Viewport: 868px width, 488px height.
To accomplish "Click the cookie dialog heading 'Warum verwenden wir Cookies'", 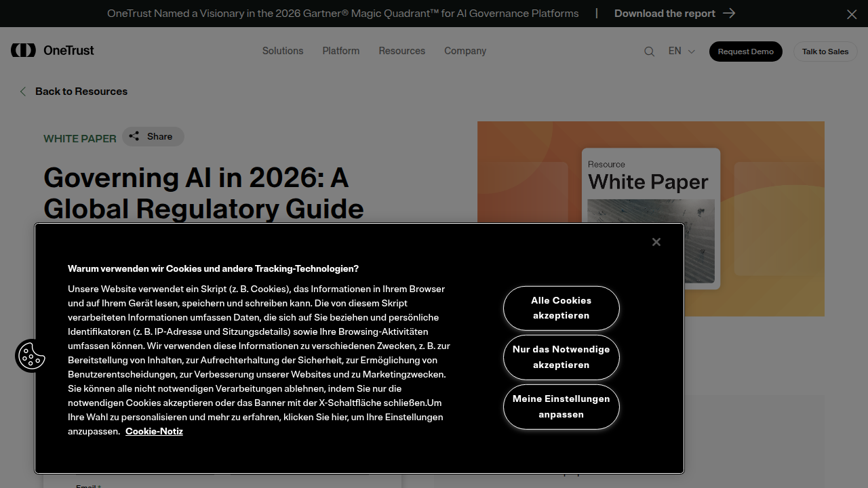I will pos(213,268).
